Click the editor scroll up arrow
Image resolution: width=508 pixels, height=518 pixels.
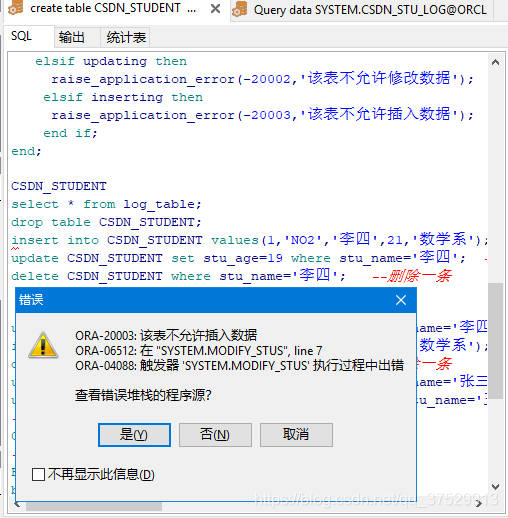point(495,62)
